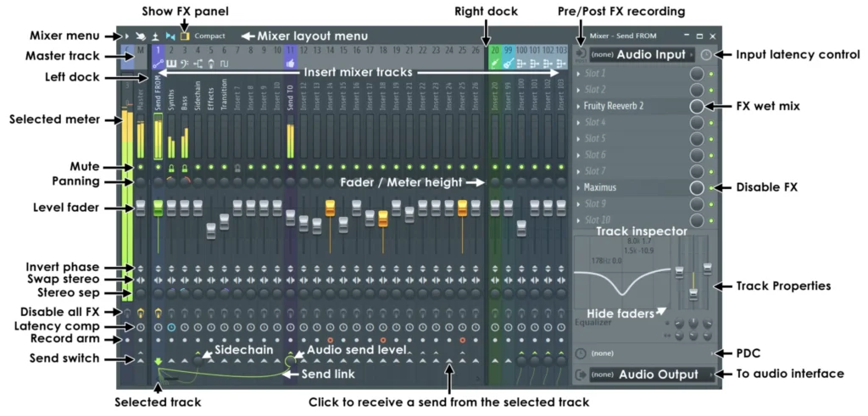Open the PDC (none) dropdown
Viewport: 868px width, 416px height.
tap(652, 353)
